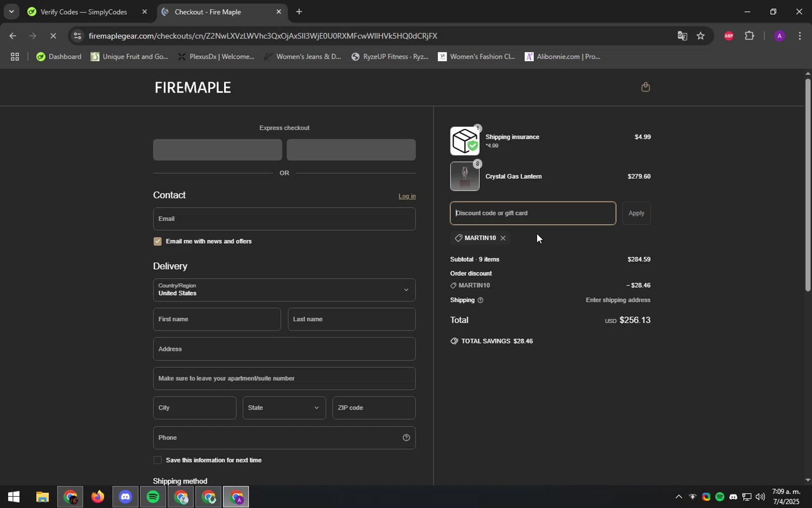Click the Address field
The height and width of the screenshot is (508, 812).
click(x=284, y=349)
